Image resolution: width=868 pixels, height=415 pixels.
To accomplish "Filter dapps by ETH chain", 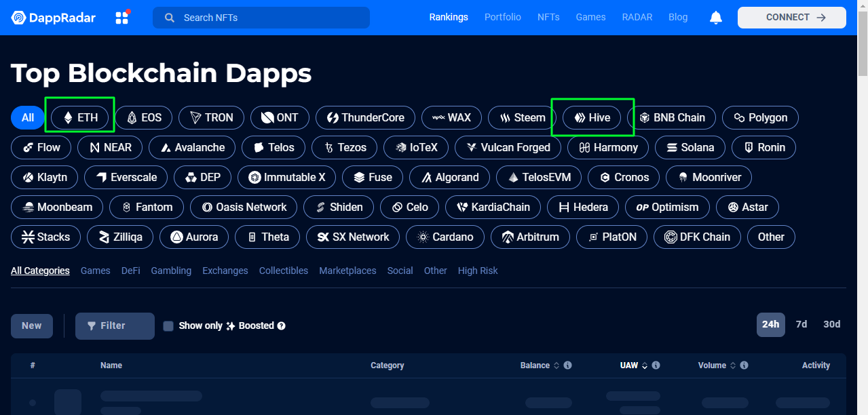I will coord(80,117).
